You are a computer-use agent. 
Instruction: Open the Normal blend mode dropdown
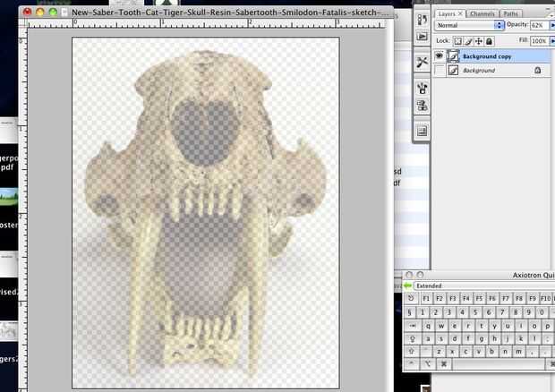[469, 25]
